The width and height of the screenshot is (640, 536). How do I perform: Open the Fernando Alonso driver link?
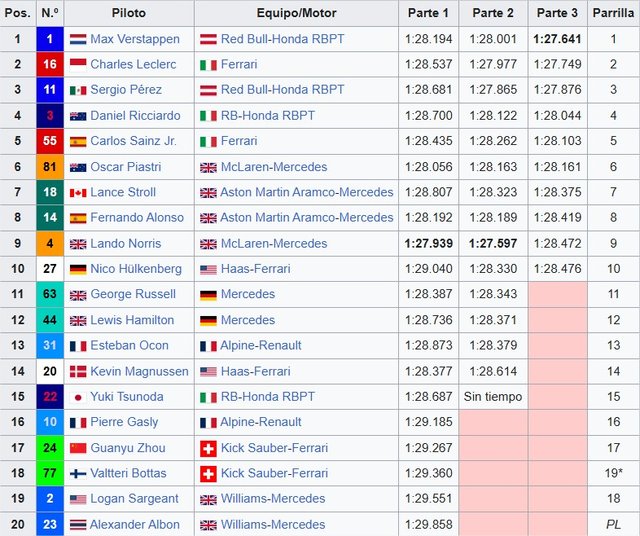tap(137, 217)
